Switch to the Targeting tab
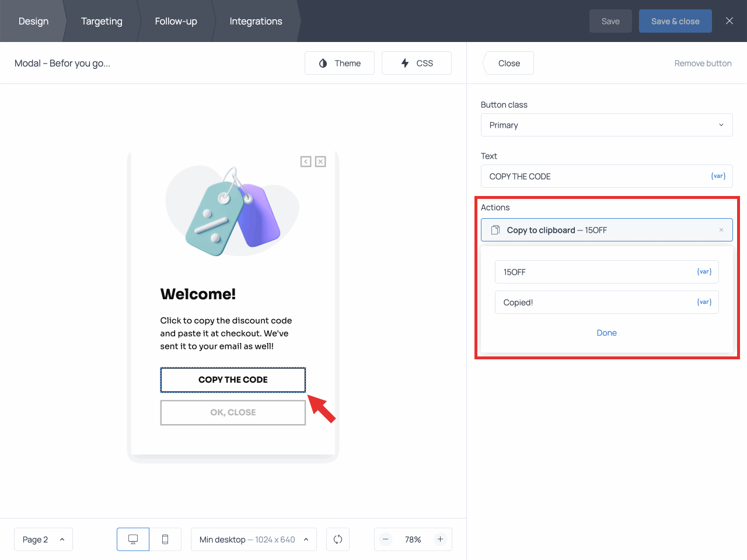This screenshot has height=560, width=747. click(102, 21)
